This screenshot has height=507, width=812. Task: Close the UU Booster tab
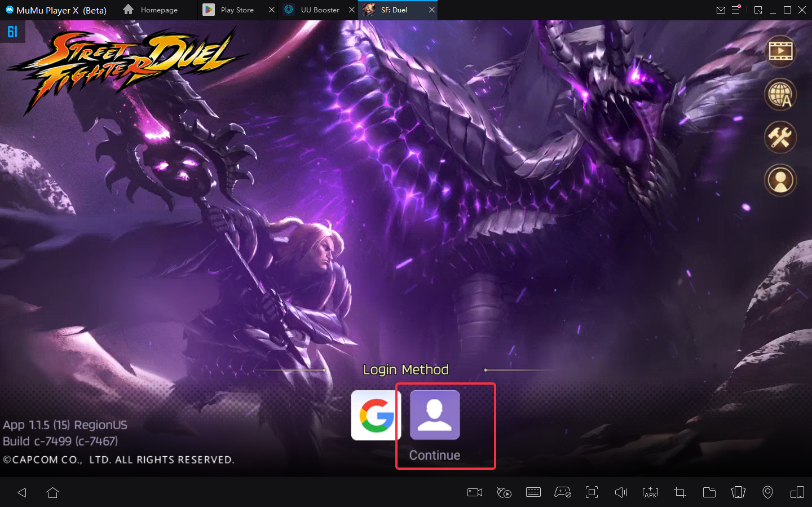tap(351, 10)
